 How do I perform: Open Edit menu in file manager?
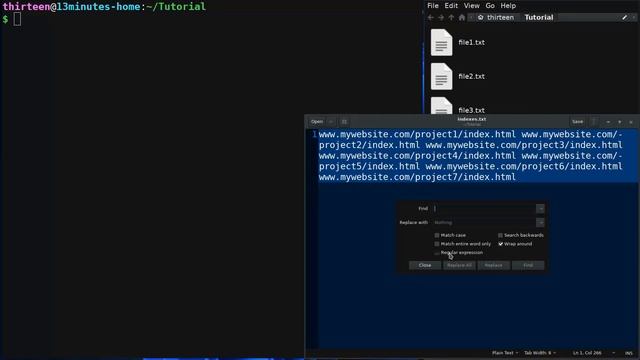pyautogui.click(x=451, y=6)
